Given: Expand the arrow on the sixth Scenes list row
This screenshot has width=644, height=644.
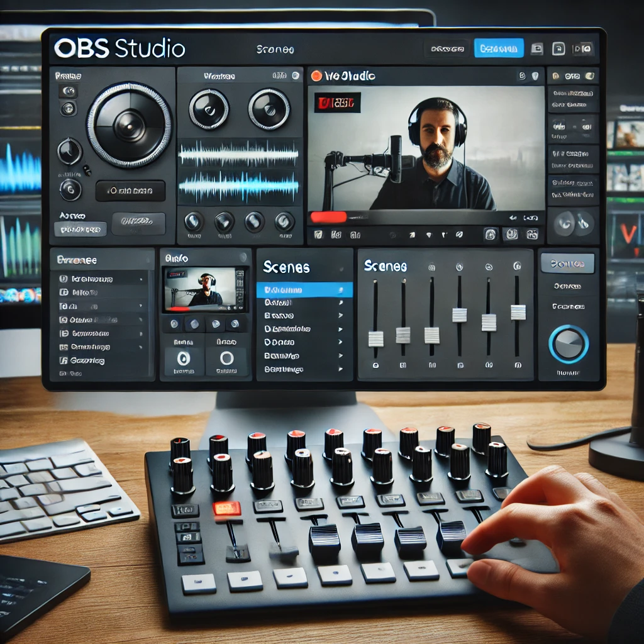Looking at the screenshot, I should (x=340, y=356).
